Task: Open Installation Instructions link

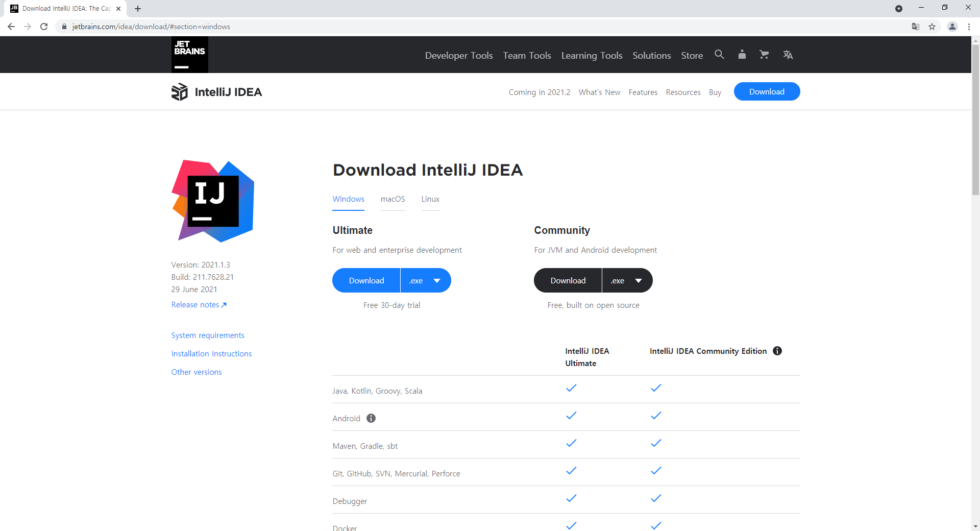Action: tap(211, 354)
